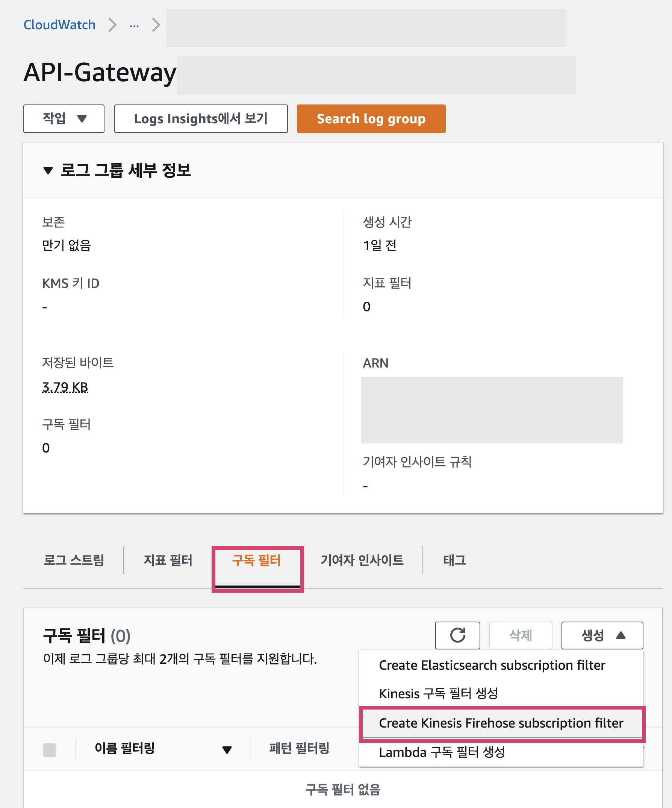The height and width of the screenshot is (808, 672).
Task: Choose Lambda 구독 필터 생성 option
Action: [x=443, y=752]
